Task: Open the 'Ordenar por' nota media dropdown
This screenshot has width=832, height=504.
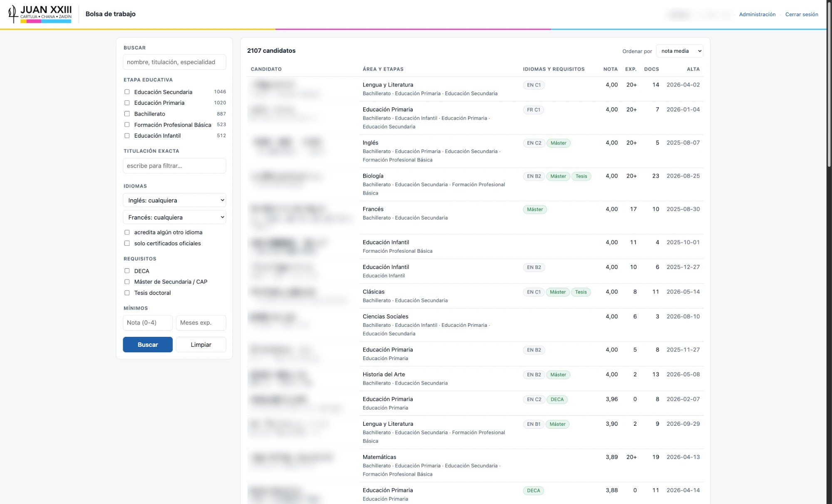Action: coord(679,51)
